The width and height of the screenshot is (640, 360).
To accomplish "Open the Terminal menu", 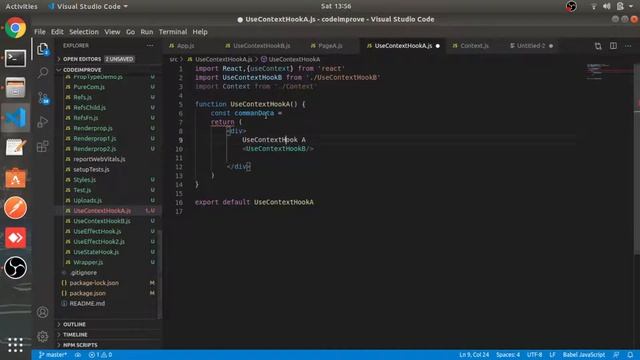I will coord(173,32).
